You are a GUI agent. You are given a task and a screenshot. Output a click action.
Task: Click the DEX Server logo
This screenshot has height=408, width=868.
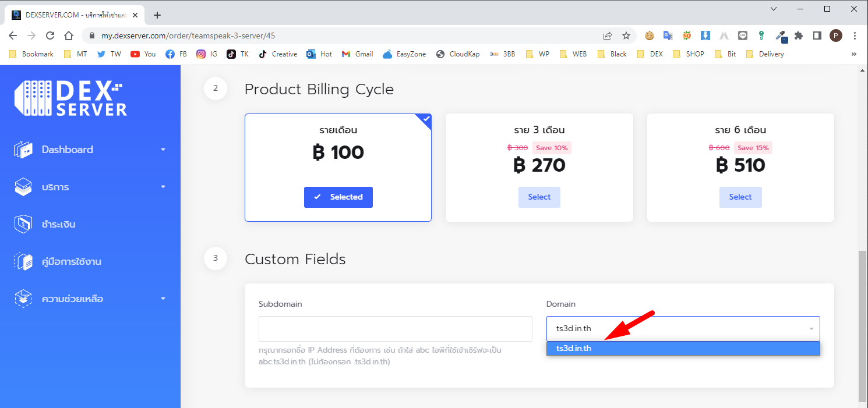(x=70, y=98)
